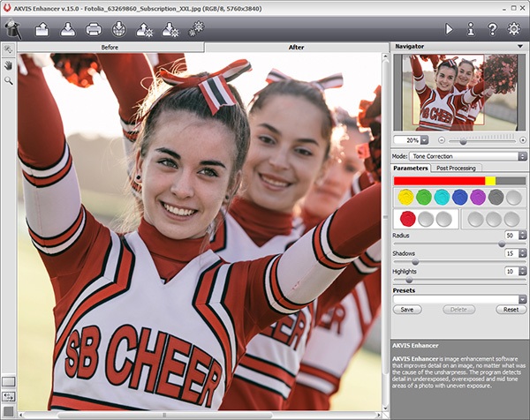530x420 pixels.
Task: Click the scroll-left arrow under the image
Action: (21, 415)
